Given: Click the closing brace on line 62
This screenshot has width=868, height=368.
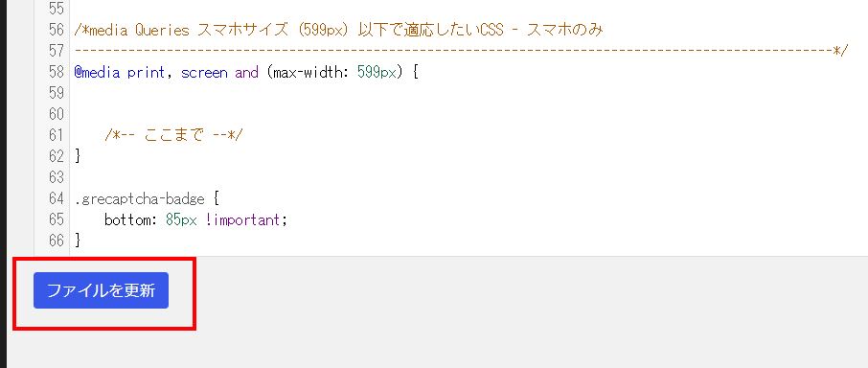Looking at the screenshot, I should click(78, 156).
